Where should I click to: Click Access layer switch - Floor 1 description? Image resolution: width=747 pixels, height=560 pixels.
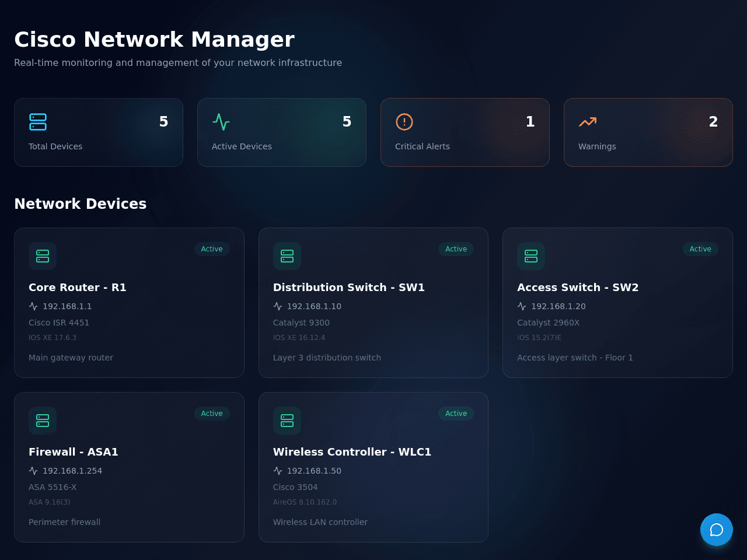pos(575,358)
